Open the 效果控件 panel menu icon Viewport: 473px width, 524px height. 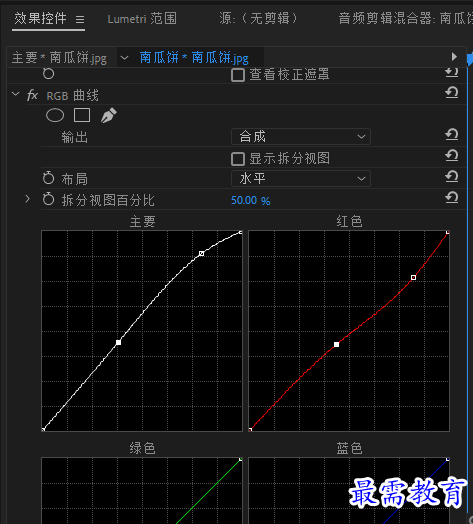[x=80, y=19]
